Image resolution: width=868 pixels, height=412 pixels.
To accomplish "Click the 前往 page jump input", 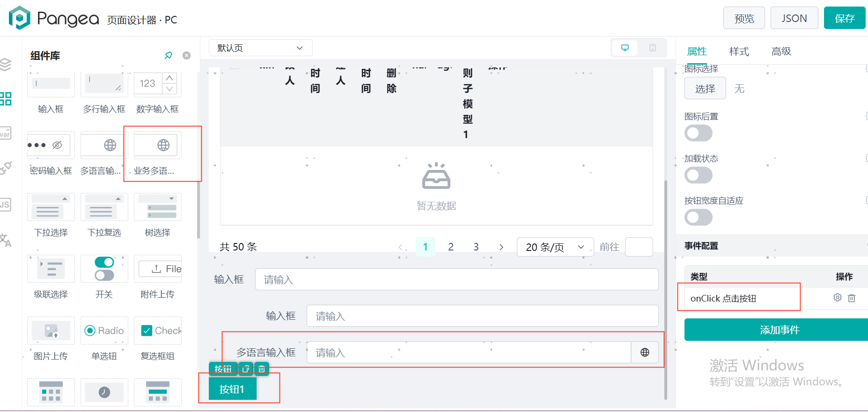I will pos(639,247).
